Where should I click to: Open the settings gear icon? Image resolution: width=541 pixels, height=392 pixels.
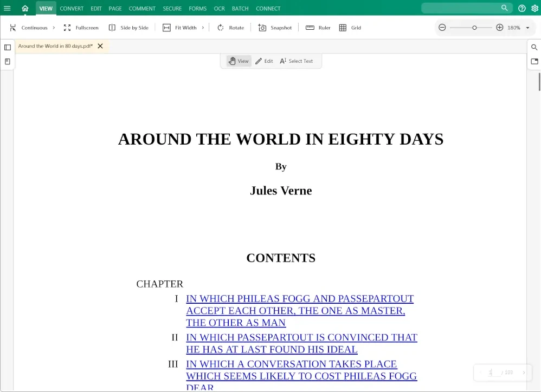pyautogui.click(x=534, y=8)
